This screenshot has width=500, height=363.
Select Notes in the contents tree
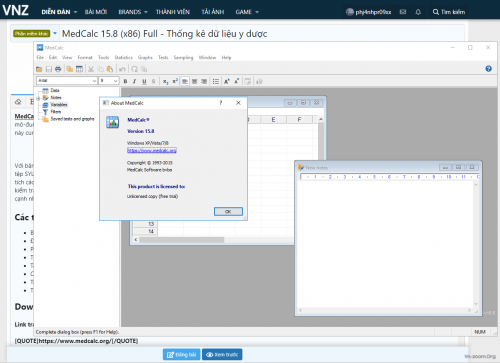pos(56,98)
